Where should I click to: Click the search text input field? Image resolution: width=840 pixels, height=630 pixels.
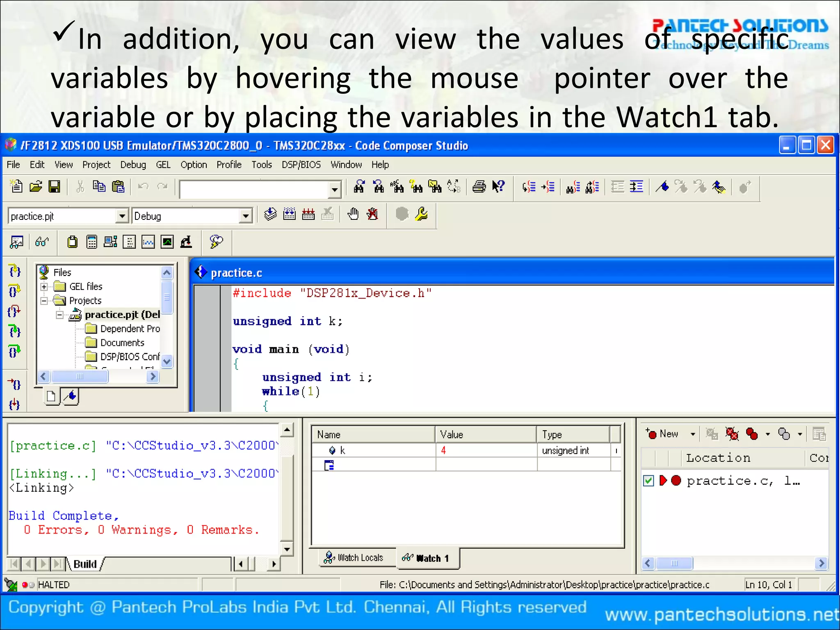(254, 190)
